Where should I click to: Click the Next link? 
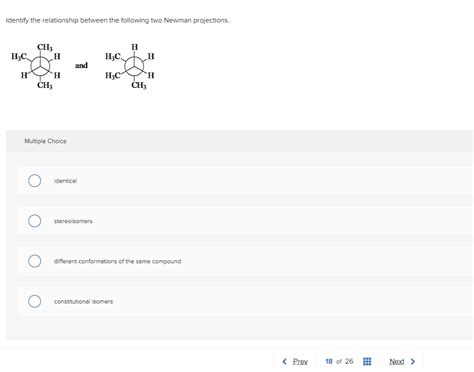(397, 361)
